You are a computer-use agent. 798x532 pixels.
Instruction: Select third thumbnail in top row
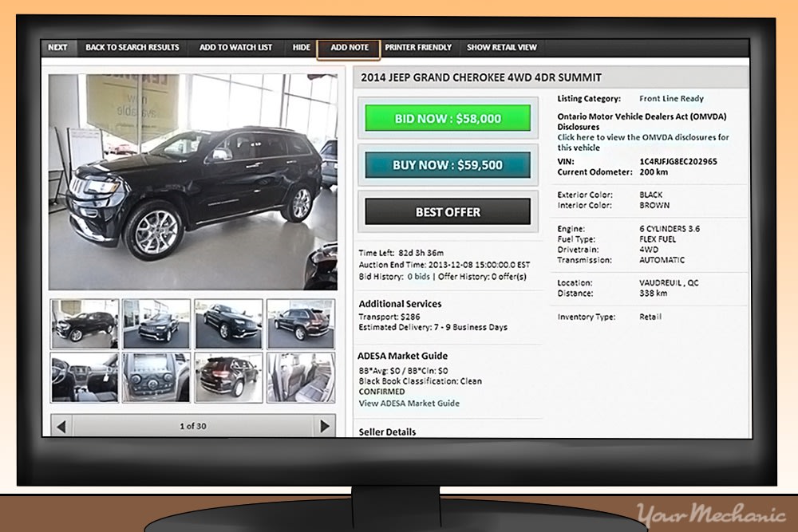pos(228,324)
